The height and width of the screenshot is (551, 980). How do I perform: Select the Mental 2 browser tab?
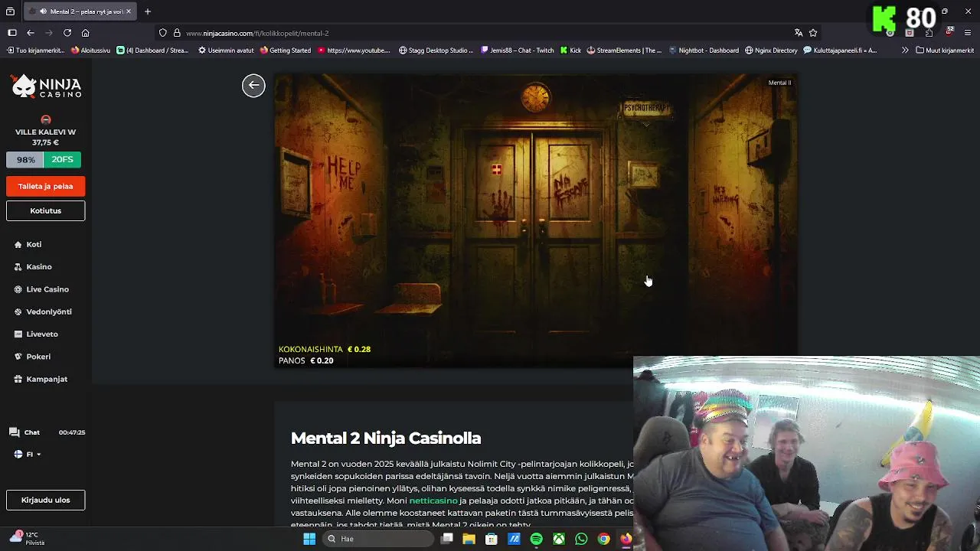tap(80, 11)
